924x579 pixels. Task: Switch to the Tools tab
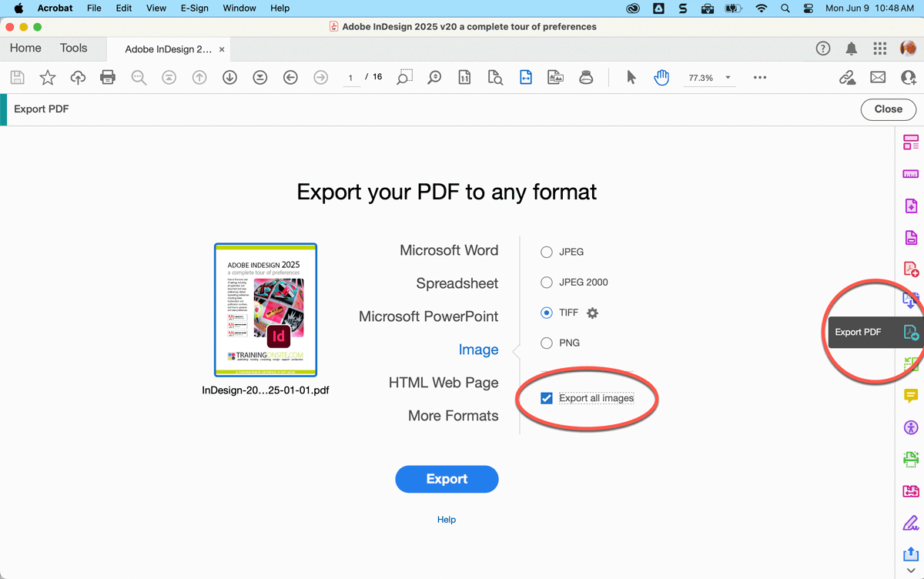[x=74, y=48]
